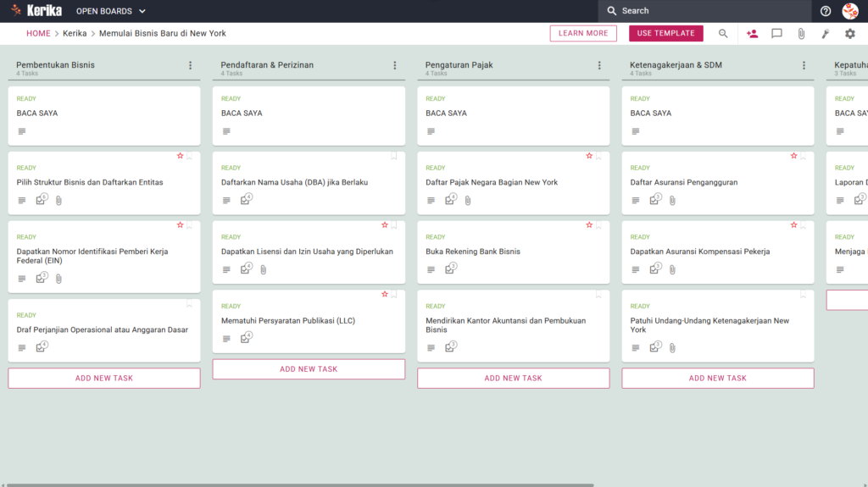Click the horizontal scrollbar at the bottom

point(299,484)
